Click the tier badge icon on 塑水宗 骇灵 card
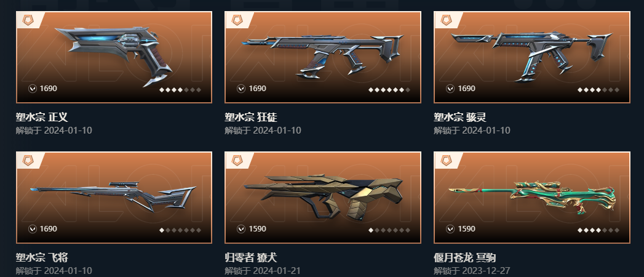The image size is (644, 277). pyautogui.click(x=446, y=20)
